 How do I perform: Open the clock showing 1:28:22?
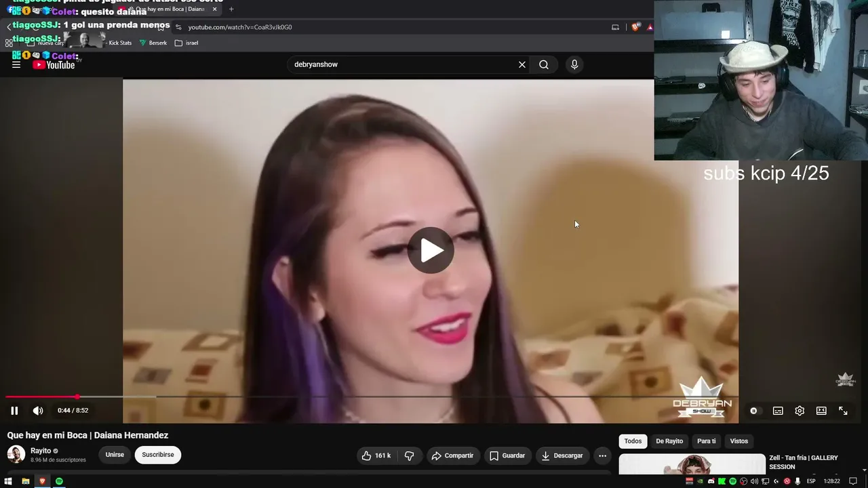coord(832,481)
